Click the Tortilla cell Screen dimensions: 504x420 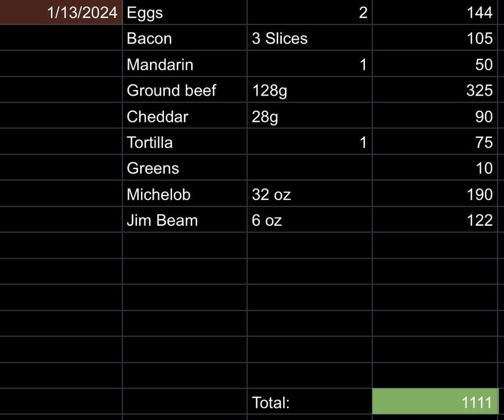pos(185,142)
